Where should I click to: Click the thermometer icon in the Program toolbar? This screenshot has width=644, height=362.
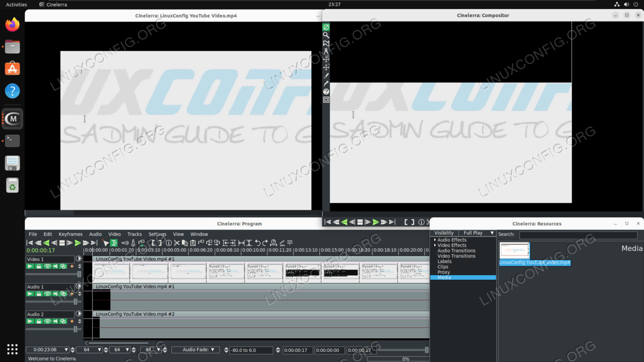click(133, 243)
